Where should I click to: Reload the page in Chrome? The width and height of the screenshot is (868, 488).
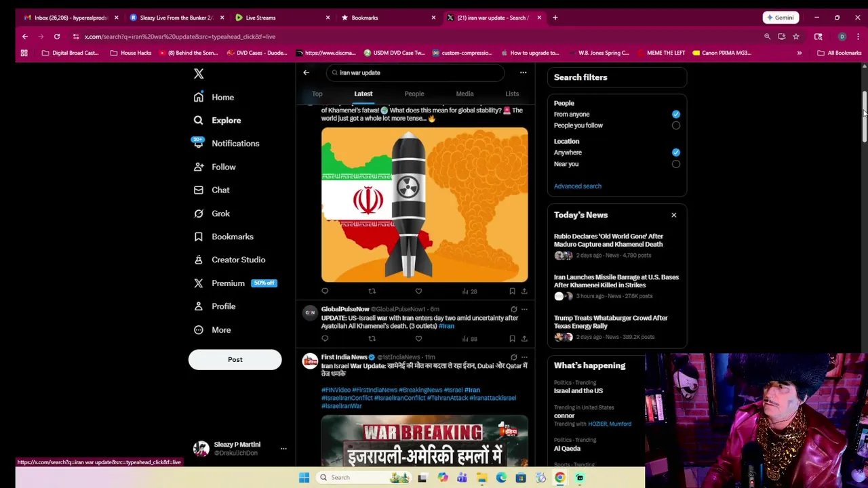[x=57, y=37]
